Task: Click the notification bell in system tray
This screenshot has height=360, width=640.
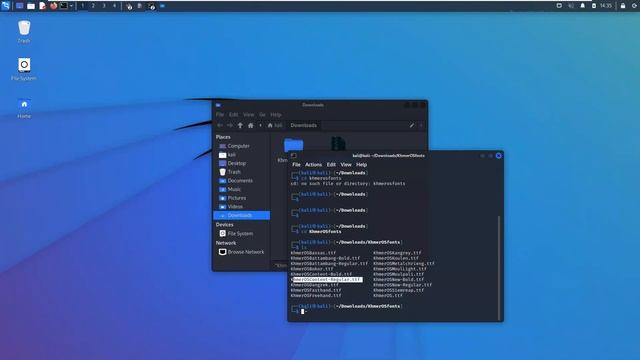Action: tap(582, 6)
